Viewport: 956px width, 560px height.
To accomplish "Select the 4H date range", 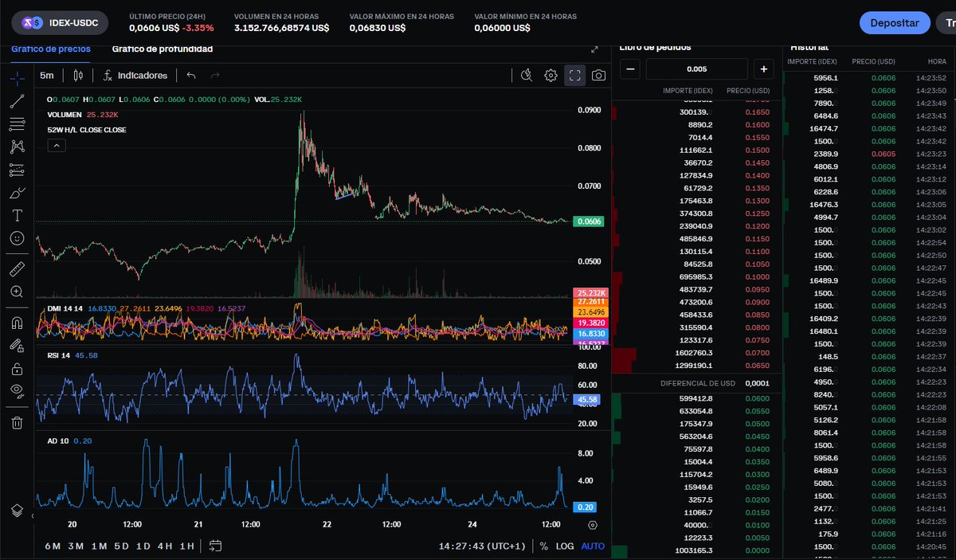I will tap(165, 546).
